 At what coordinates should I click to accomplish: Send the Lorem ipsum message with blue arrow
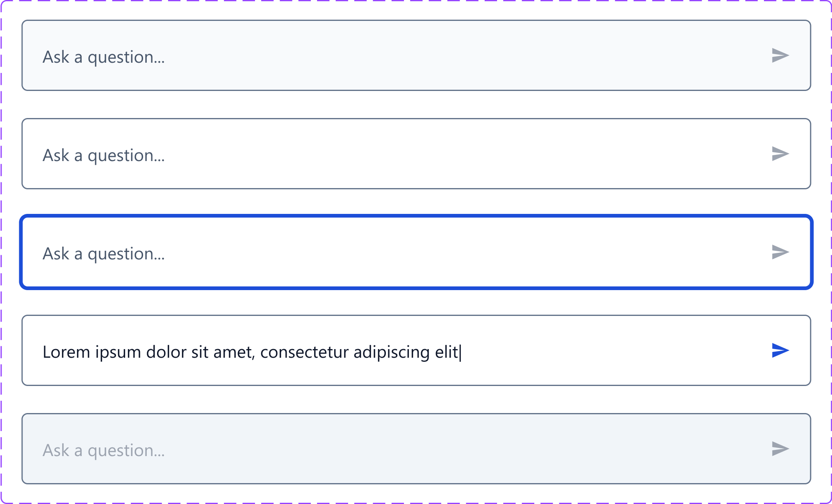tap(780, 350)
